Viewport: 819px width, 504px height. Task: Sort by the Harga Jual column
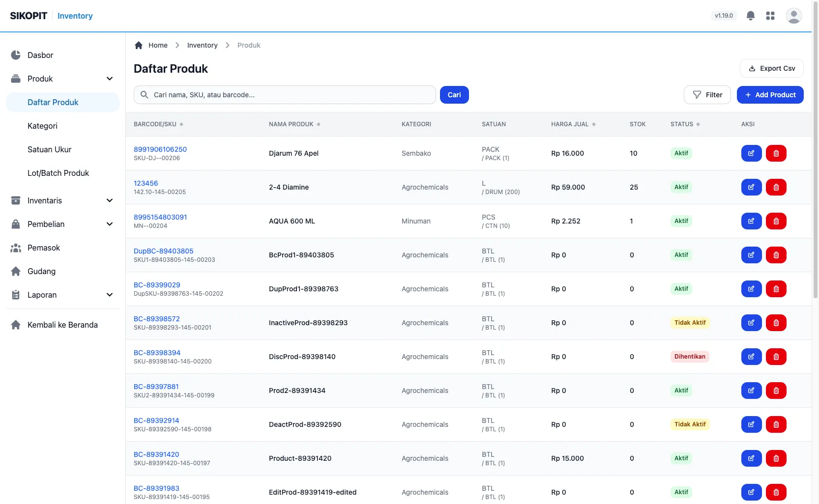coord(573,124)
